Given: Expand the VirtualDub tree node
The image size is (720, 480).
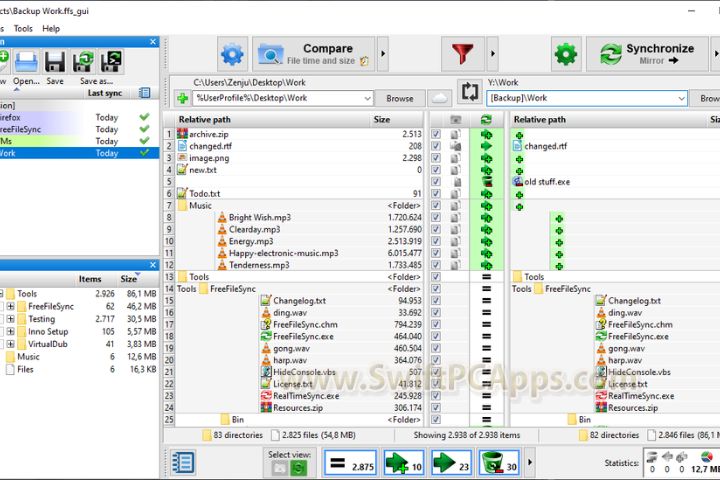Looking at the screenshot, I should (x=11, y=344).
